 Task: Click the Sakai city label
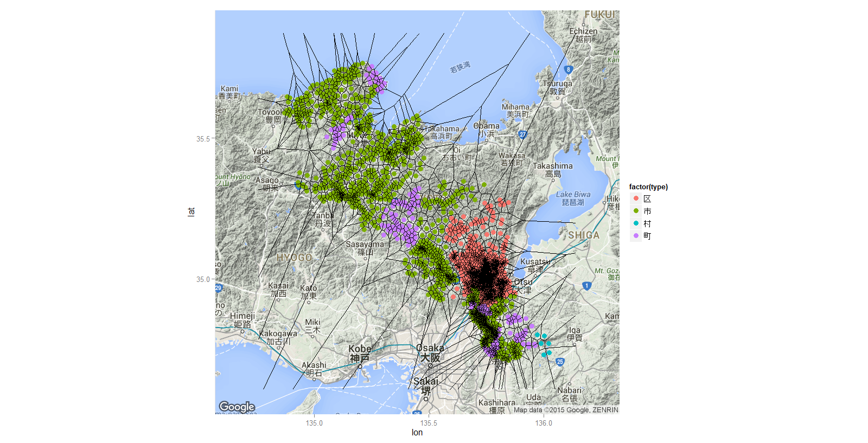pos(426,386)
